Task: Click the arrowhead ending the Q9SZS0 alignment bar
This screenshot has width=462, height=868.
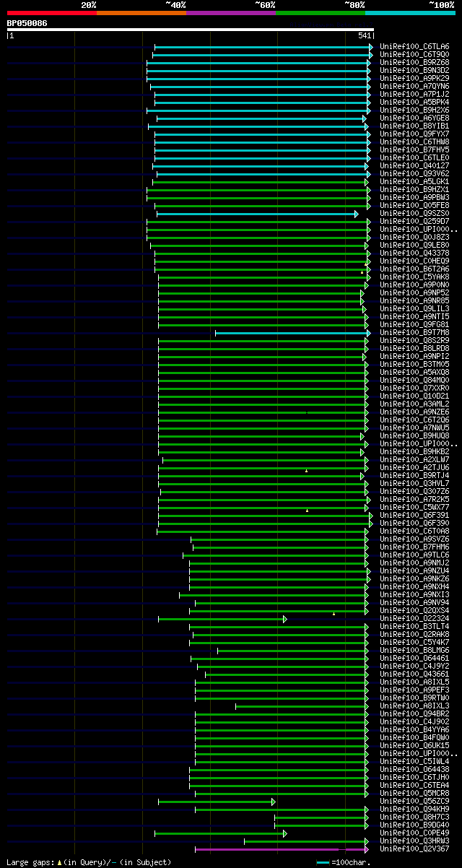Action: click(x=357, y=214)
